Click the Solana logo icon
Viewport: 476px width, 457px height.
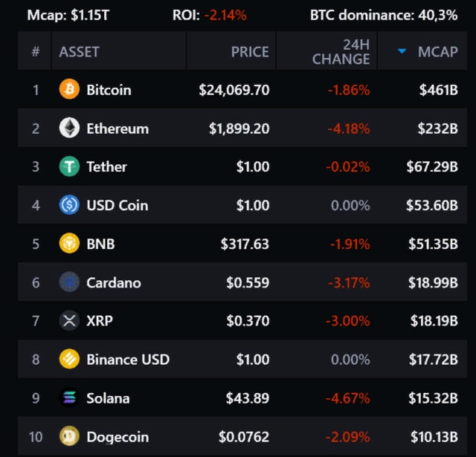[x=69, y=398]
